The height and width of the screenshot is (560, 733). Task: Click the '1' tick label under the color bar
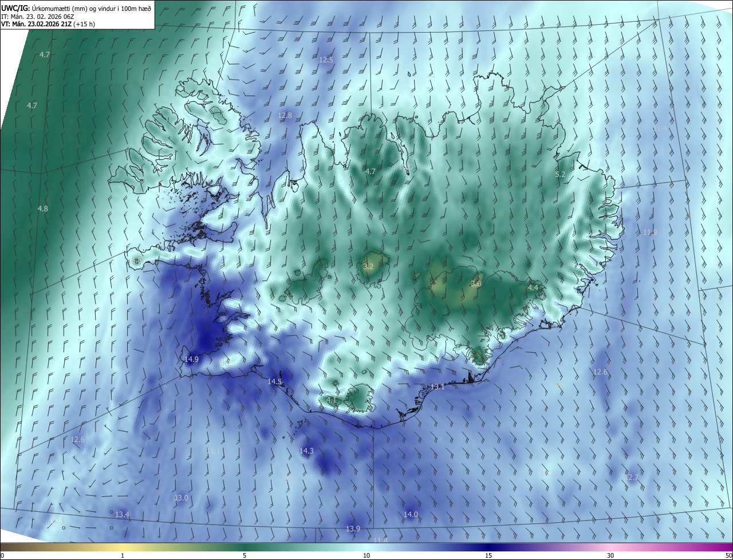point(123,556)
